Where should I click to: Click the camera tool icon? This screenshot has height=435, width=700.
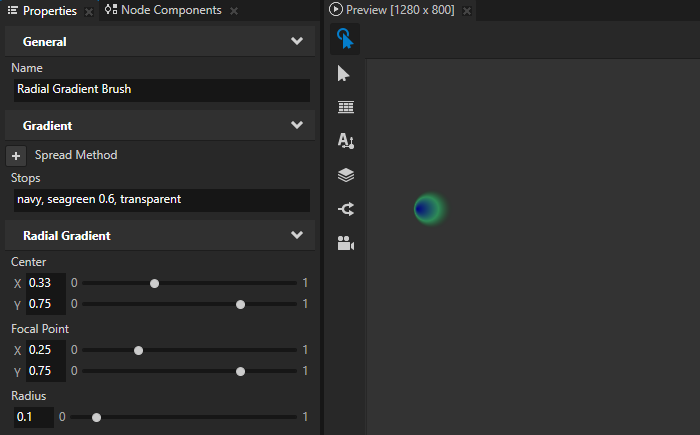pyautogui.click(x=346, y=243)
